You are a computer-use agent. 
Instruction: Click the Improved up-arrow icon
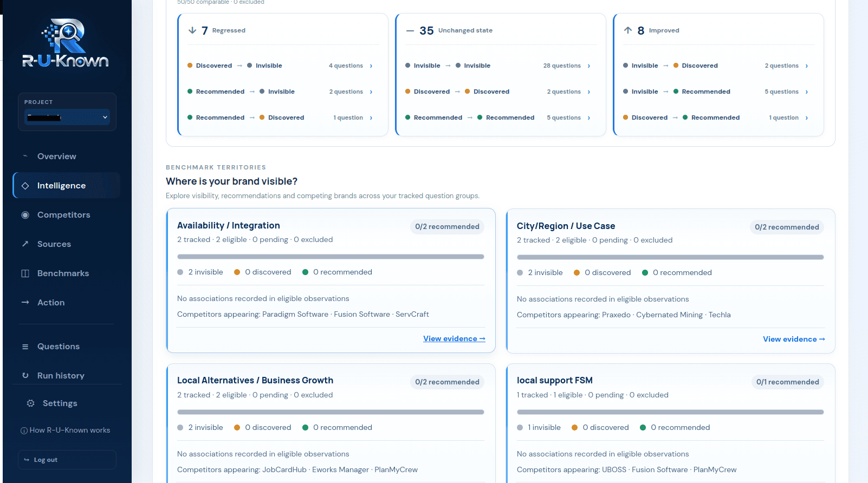[x=628, y=30]
